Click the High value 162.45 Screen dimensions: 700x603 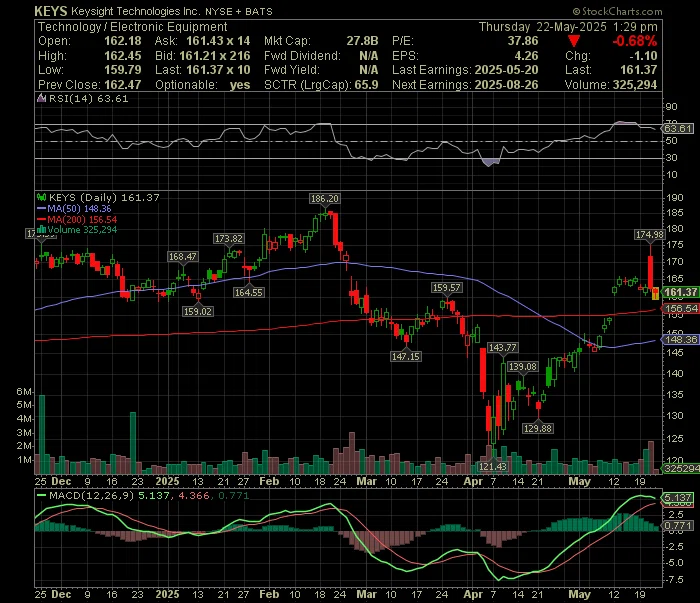pos(123,56)
